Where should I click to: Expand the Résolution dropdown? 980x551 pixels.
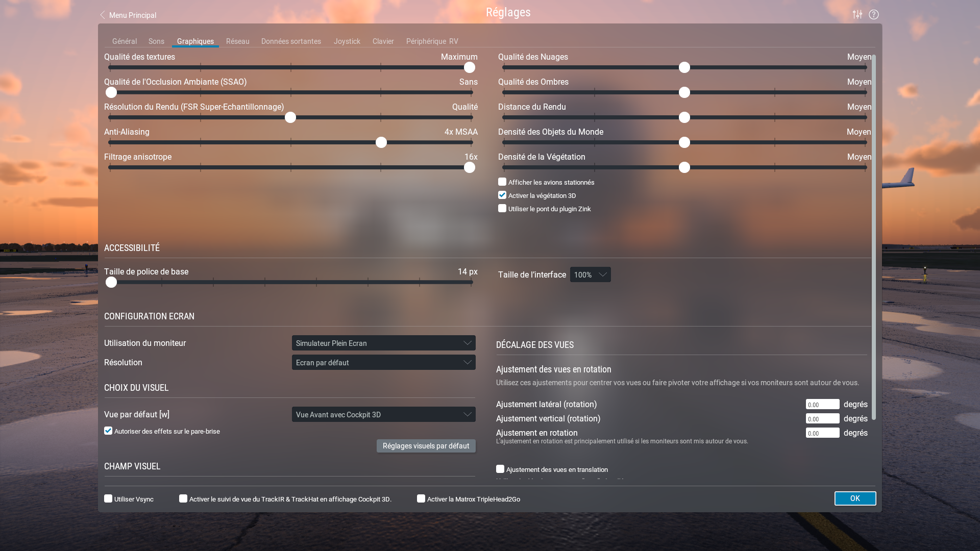coord(383,363)
